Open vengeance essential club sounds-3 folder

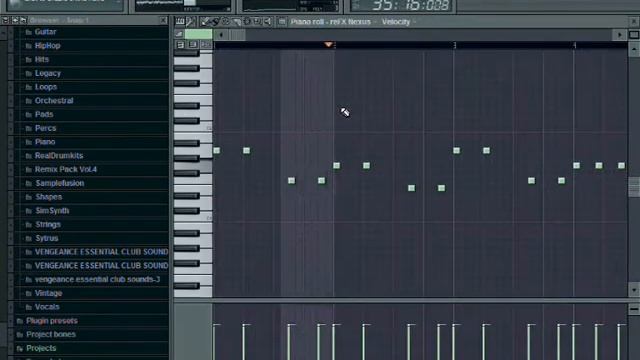point(97,280)
